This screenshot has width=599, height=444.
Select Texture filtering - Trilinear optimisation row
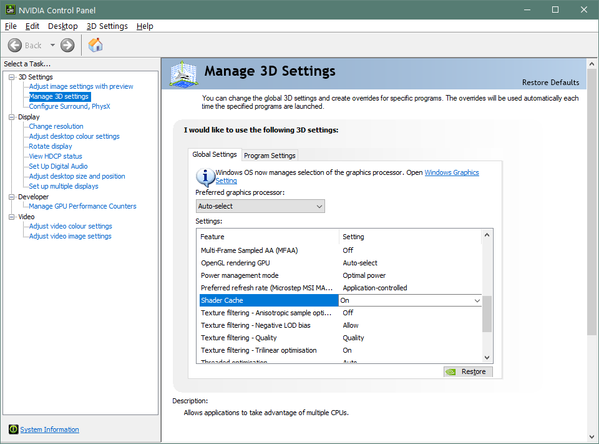(x=340, y=350)
